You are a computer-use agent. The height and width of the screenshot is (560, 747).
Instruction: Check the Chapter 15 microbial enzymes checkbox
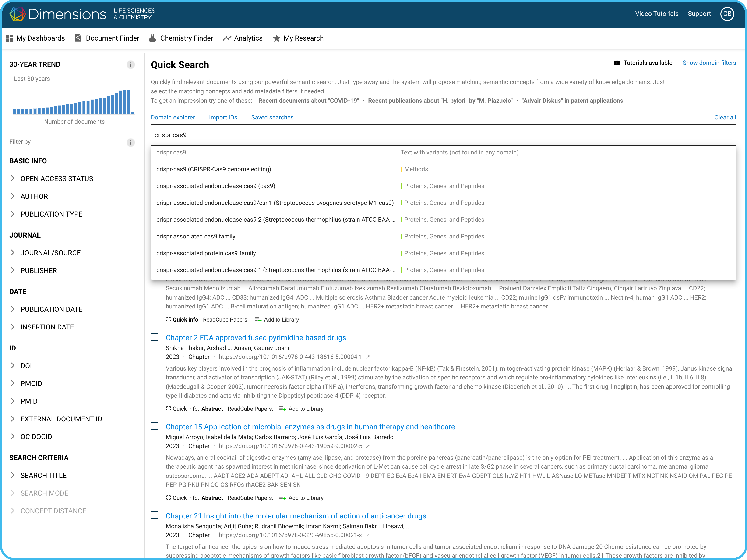point(155,426)
